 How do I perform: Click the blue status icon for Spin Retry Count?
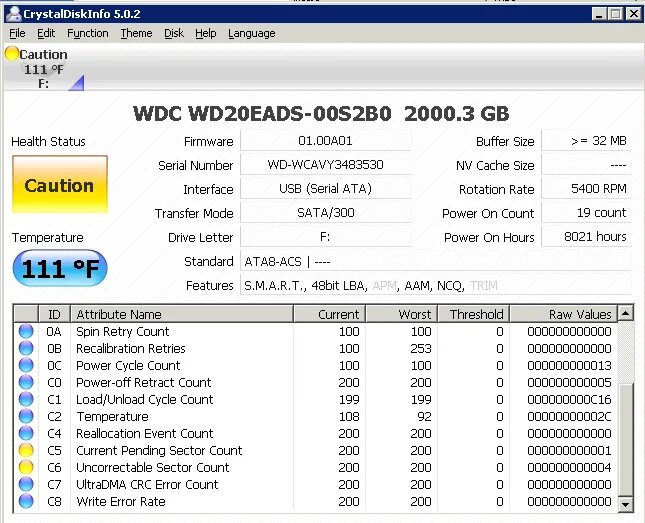(26, 331)
